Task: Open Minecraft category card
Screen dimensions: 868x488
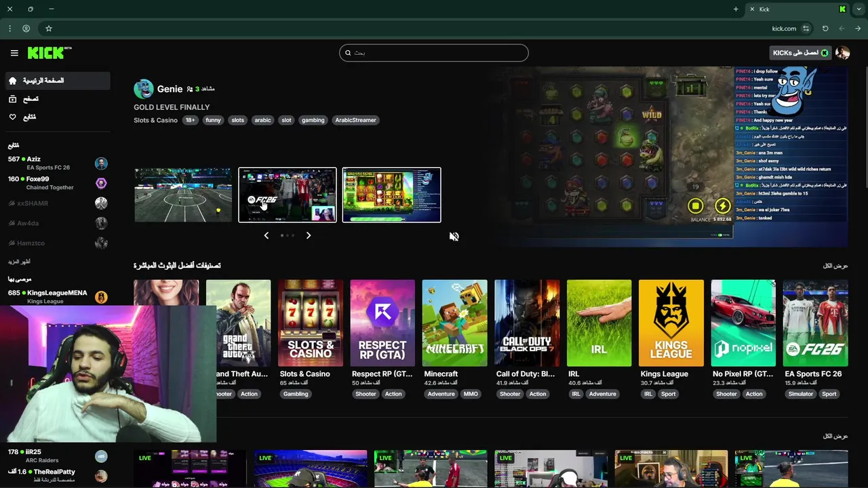Action: [454, 323]
